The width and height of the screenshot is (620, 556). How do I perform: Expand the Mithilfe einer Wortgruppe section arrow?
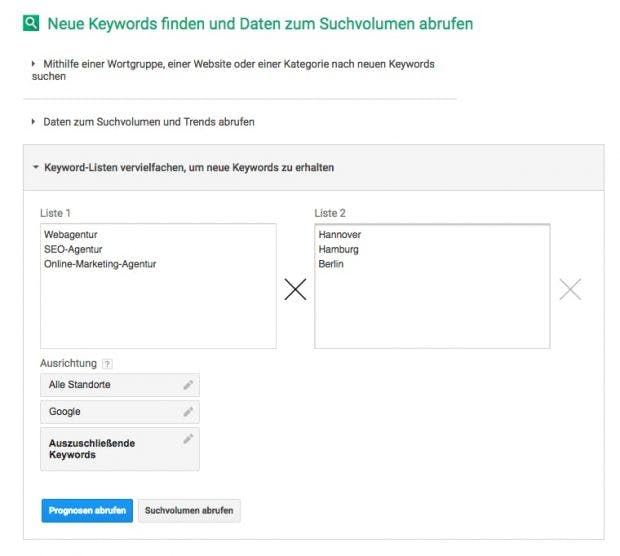point(34,64)
